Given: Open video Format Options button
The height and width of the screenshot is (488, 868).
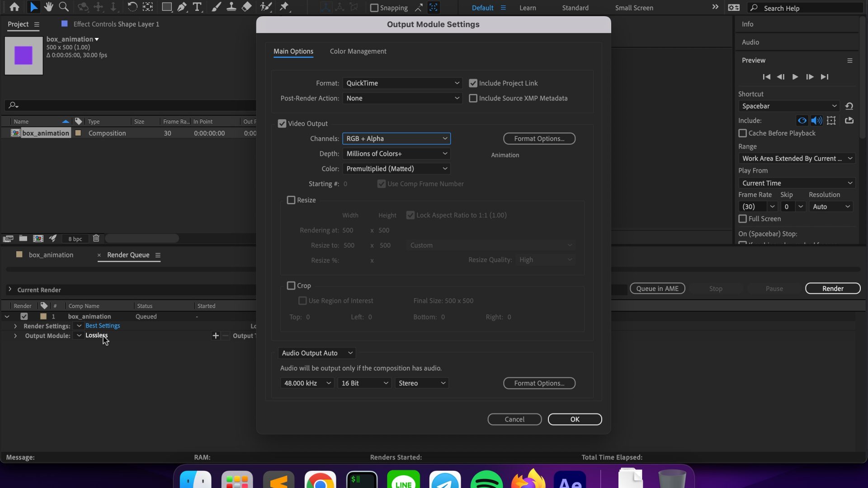Looking at the screenshot, I should pos(539,139).
